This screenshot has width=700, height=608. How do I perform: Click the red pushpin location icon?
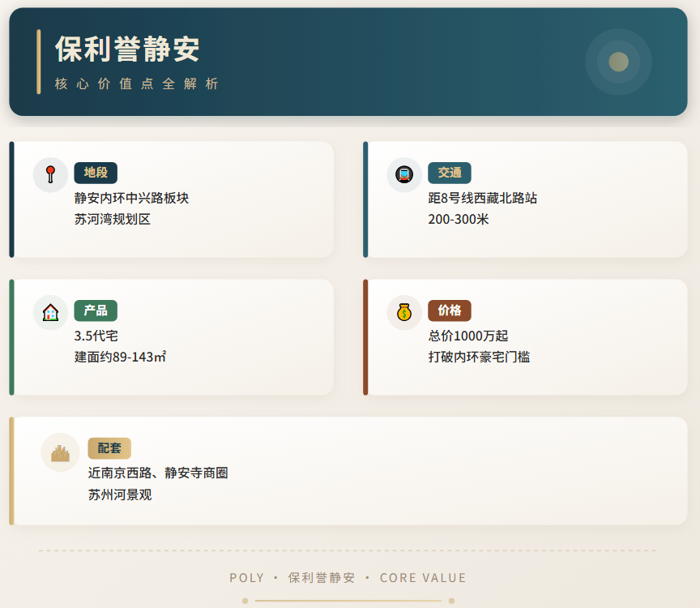50,174
